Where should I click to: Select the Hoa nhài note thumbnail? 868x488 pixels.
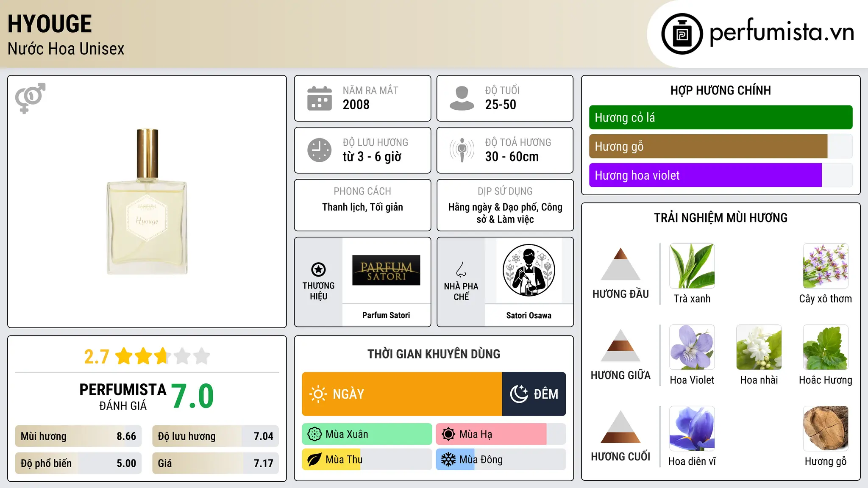coord(759,347)
